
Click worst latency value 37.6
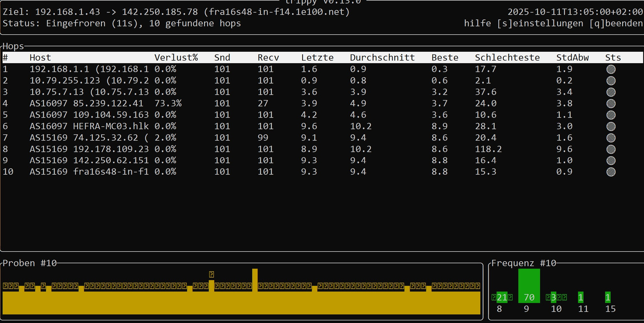(x=486, y=92)
